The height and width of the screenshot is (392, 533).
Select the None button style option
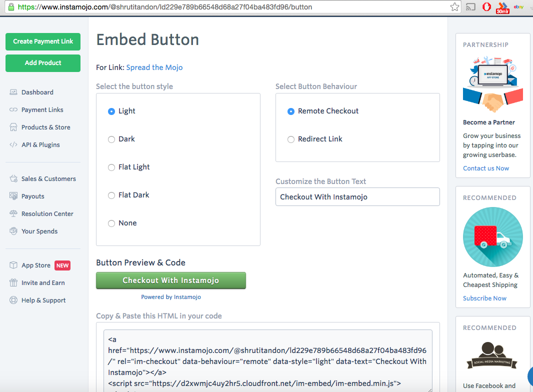tap(111, 223)
